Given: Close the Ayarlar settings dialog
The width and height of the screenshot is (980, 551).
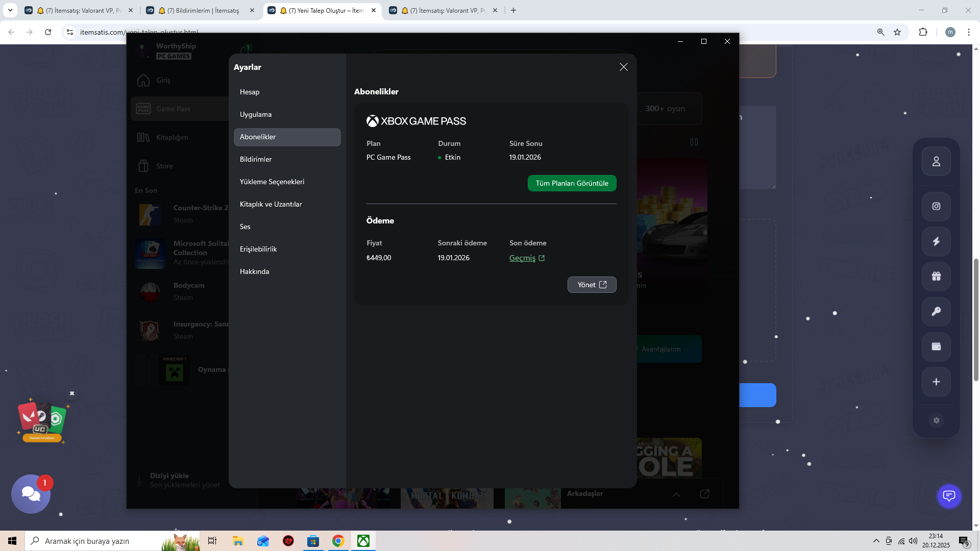Looking at the screenshot, I should click(x=623, y=67).
